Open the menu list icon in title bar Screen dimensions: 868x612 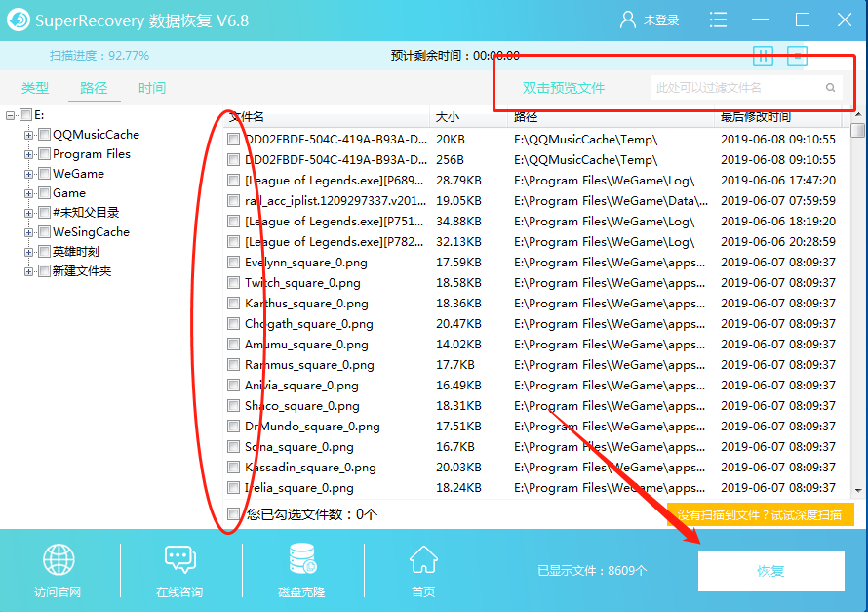(719, 20)
